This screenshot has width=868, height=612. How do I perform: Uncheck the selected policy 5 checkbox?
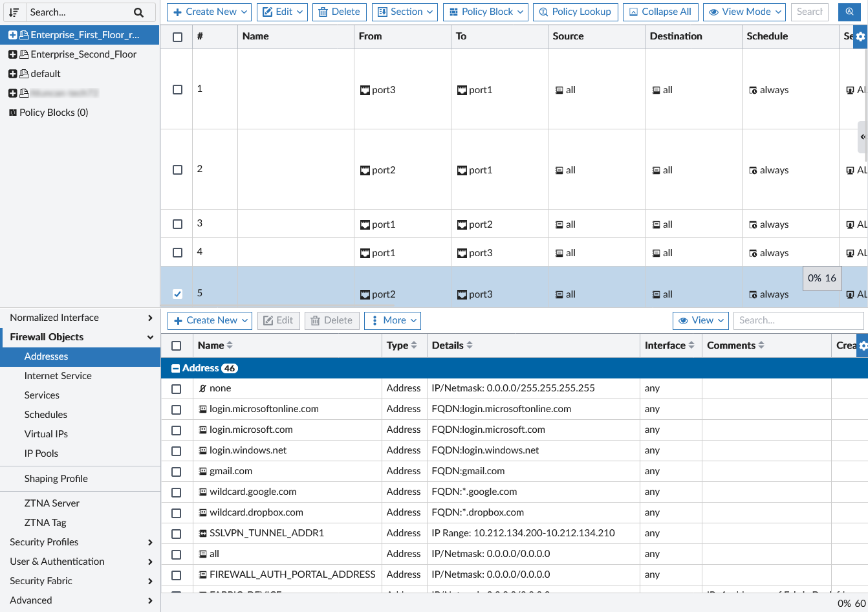click(x=177, y=294)
